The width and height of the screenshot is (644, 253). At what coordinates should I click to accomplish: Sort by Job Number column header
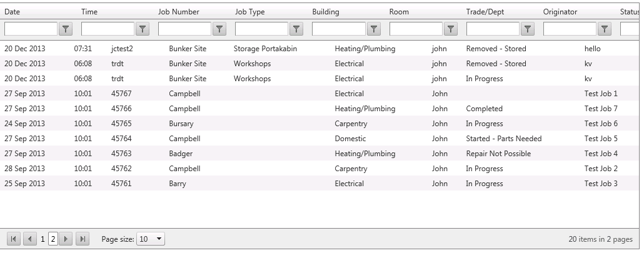point(179,12)
